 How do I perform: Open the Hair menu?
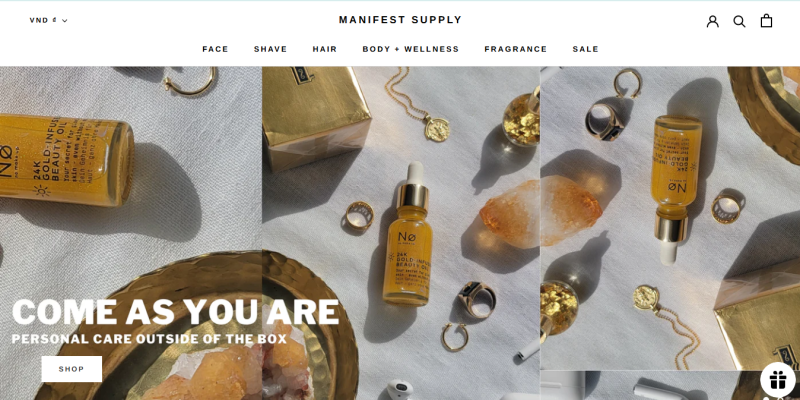[x=324, y=49]
